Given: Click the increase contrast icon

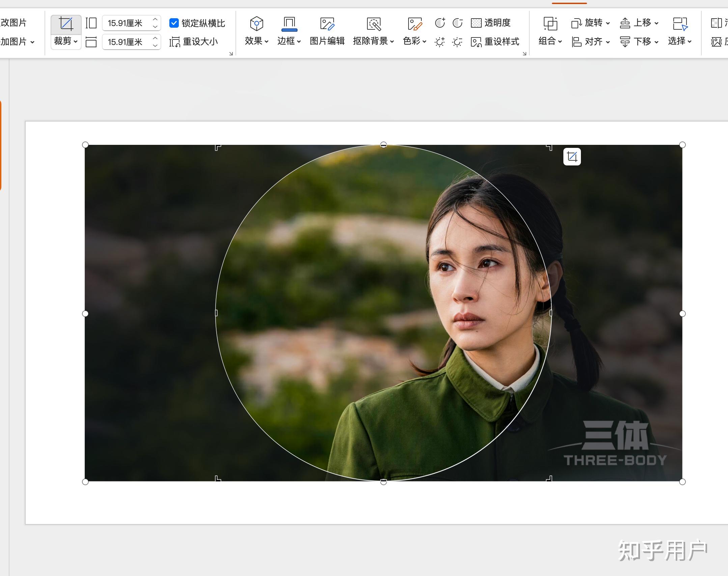Looking at the screenshot, I should click(x=440, y=23).
